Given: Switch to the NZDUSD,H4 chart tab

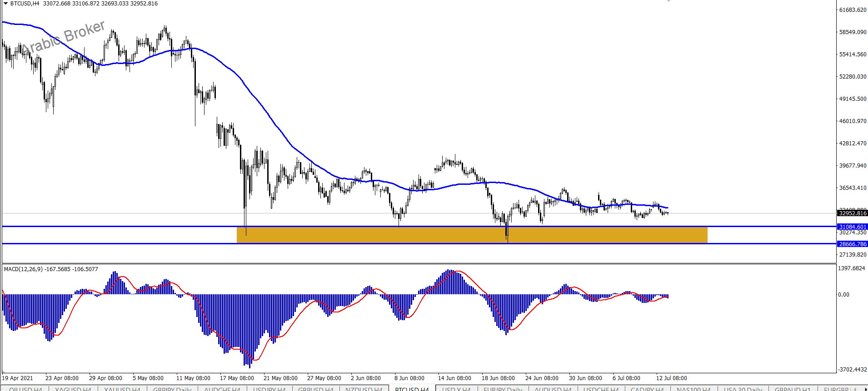Looking at the screenshot, I should pos(364,389).
